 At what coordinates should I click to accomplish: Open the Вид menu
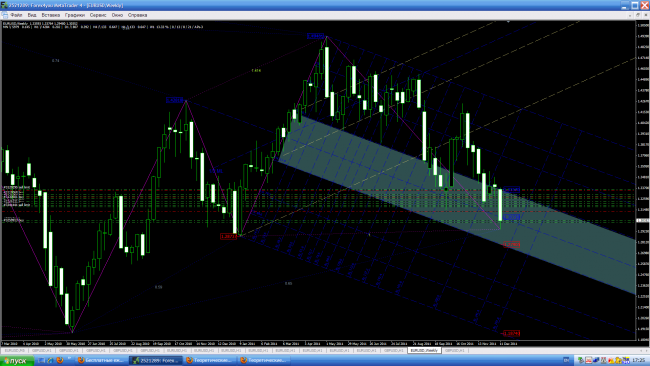click(32, 15)
